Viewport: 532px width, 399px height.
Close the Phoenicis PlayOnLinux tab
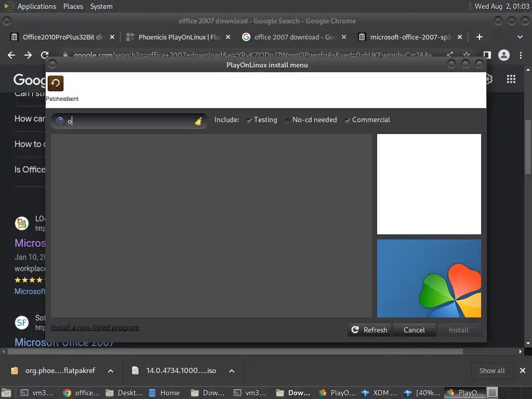228,37
